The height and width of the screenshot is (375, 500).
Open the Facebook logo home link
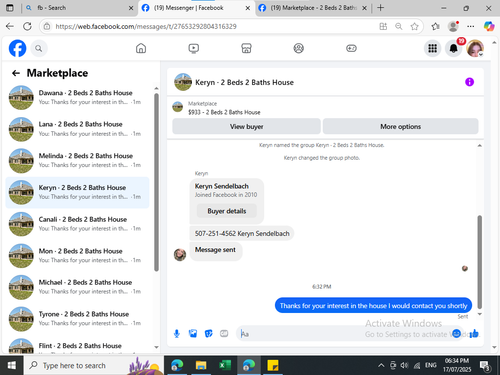pos(17,48)
